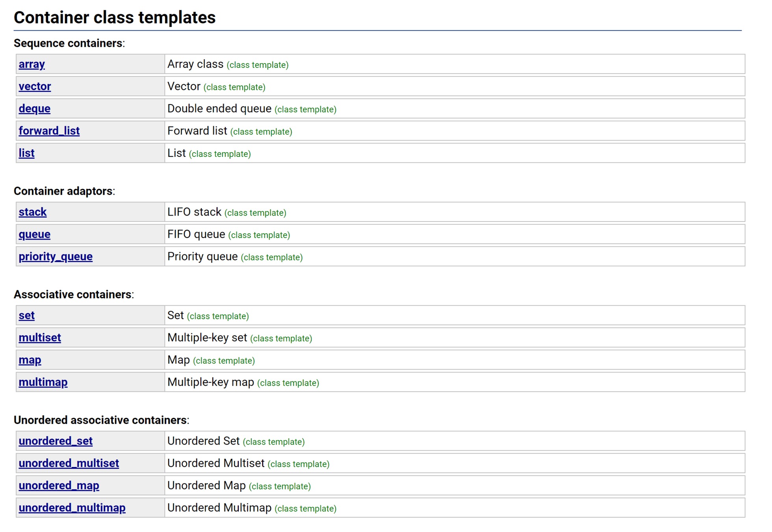Viewport: 772px width, 532px height.
Task: Click the unordered_multimap link
Action: pos(72,508)
